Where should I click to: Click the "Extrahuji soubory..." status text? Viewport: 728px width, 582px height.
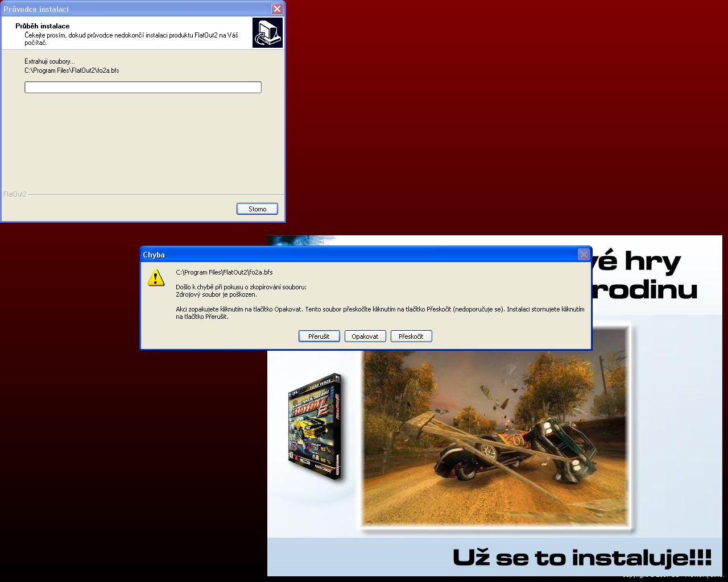coord(49,61)
